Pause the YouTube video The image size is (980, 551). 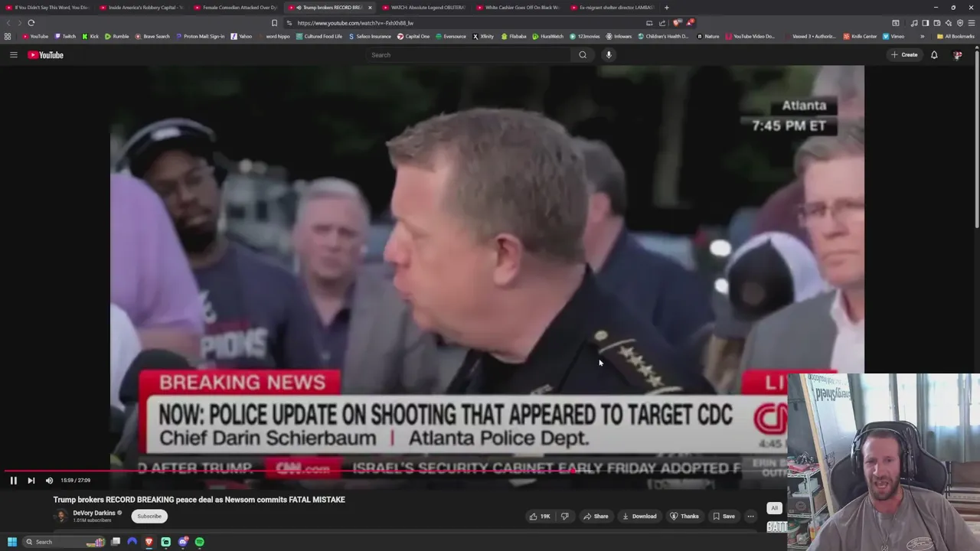(x=13, y=481)
